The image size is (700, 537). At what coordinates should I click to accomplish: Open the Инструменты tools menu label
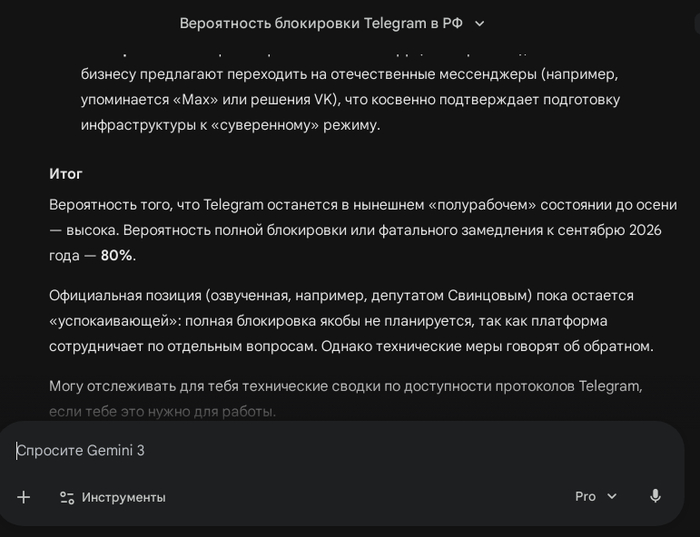123,497
